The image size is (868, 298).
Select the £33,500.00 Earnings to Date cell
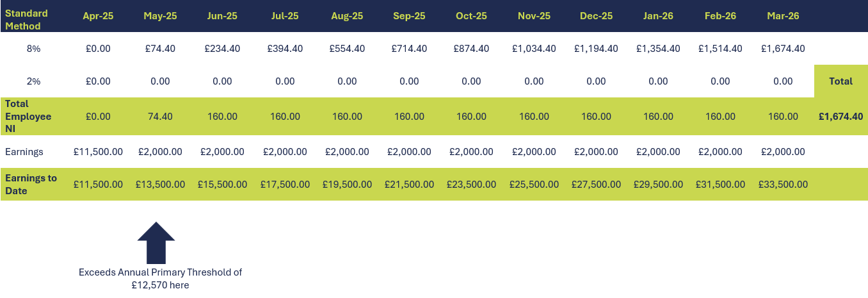(782, 185)
